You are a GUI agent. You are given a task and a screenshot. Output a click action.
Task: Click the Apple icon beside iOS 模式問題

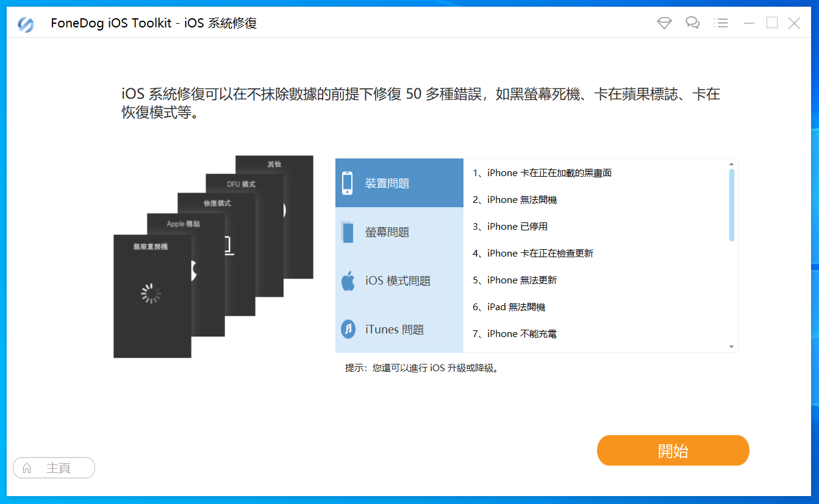(348, 281)
